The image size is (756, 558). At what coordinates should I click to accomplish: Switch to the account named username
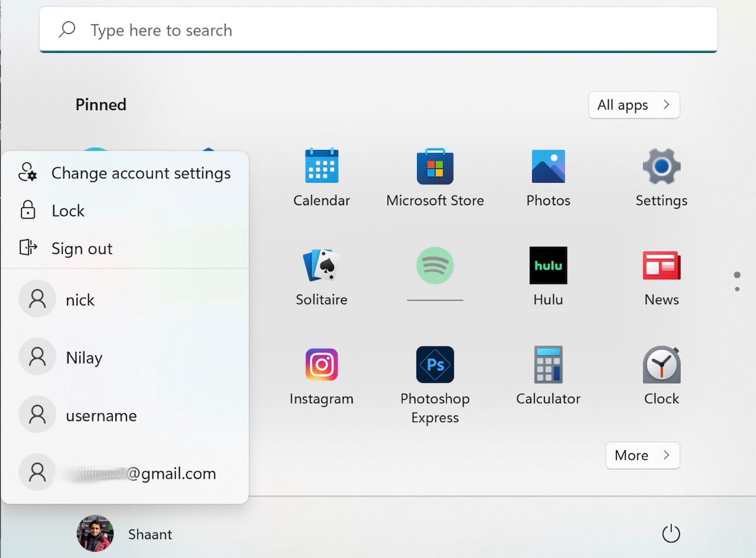125,415
